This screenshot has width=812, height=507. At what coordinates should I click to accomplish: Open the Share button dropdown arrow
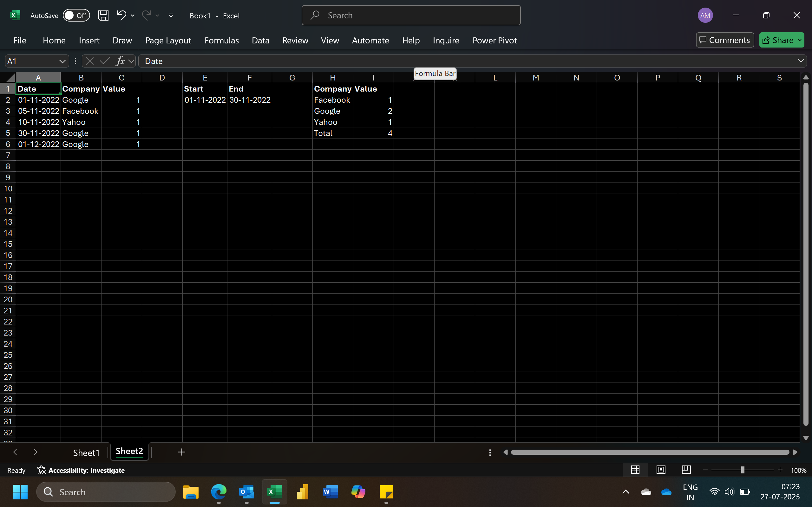tap(800, 40)
